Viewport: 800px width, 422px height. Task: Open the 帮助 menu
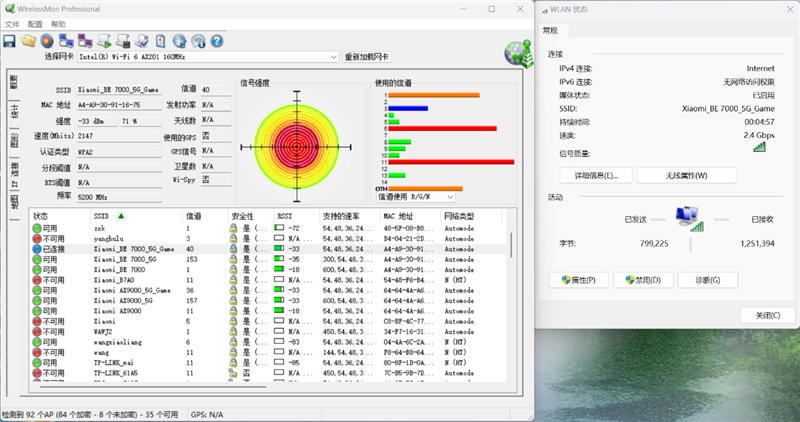[59, 23]
